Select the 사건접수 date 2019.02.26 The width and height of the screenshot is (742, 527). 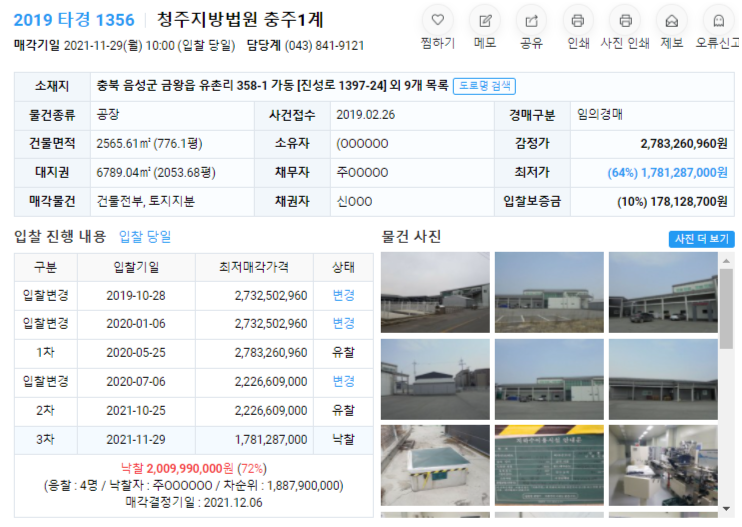(x=365, y=115)
